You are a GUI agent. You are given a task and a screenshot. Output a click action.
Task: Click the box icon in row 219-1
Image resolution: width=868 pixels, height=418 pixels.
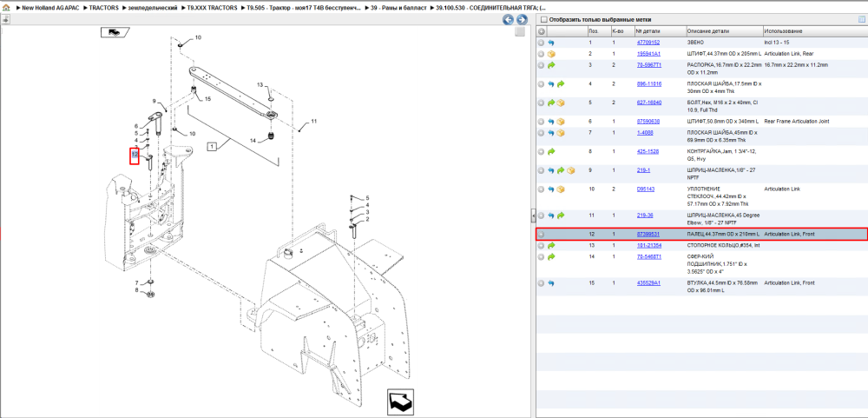(x=571, y=170)
